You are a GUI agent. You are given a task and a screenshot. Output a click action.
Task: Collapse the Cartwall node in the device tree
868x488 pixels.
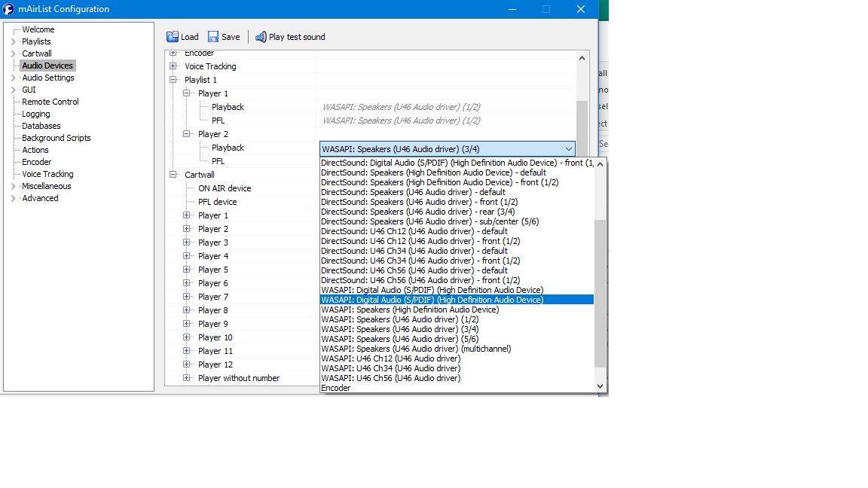[173, 175]
